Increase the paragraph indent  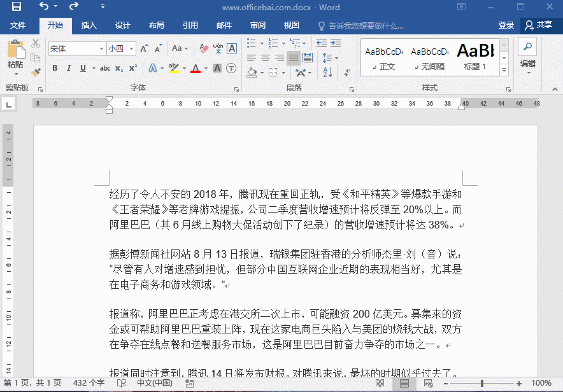click(336, 43)
